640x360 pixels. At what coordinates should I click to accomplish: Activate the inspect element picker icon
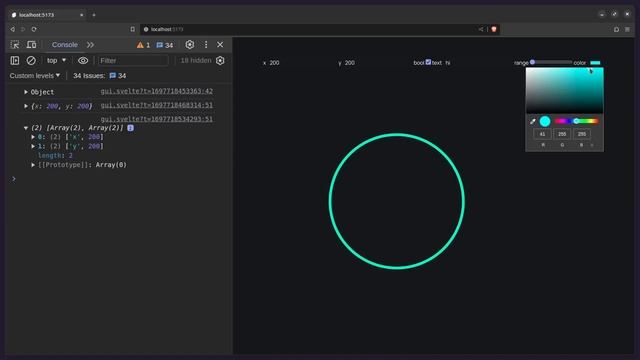point(15,44)
